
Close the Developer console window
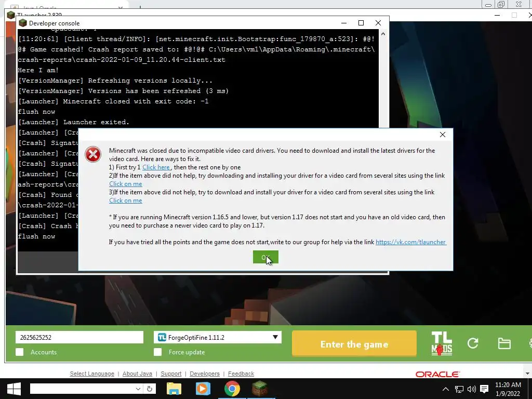pos(378,23)
